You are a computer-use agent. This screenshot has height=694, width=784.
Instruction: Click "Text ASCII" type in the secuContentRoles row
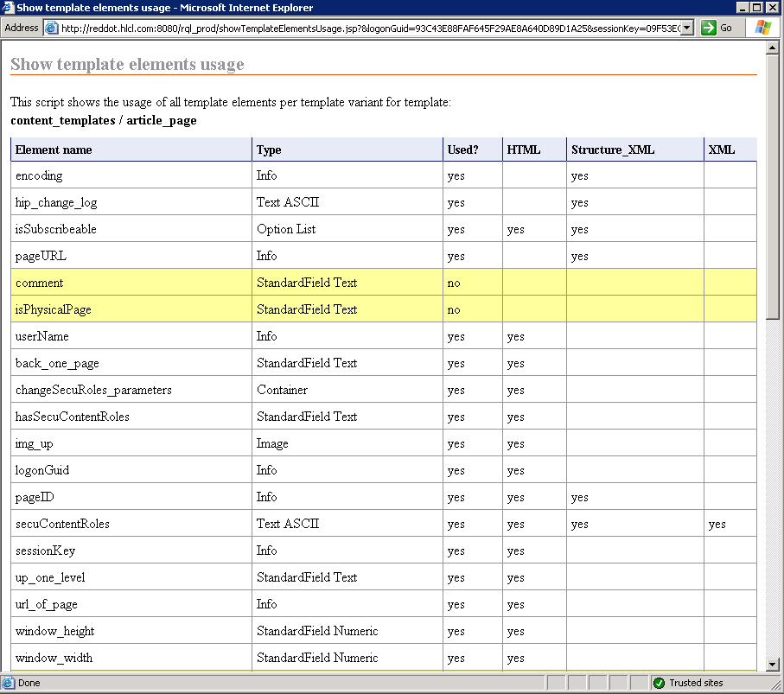pyautogui.click(x=288, y=524)
